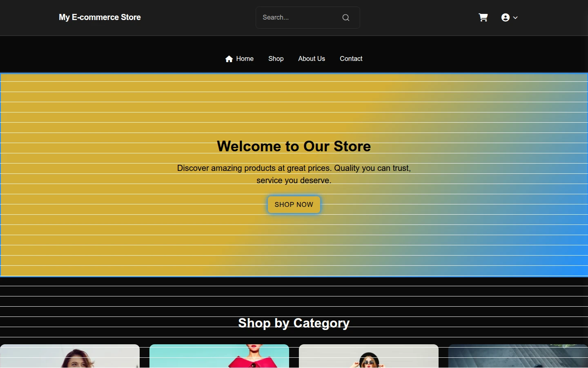The width and height of the screenshot is (588, 368).
Task: Open the red dress category thumbnail
Action: tap(219, 356)
